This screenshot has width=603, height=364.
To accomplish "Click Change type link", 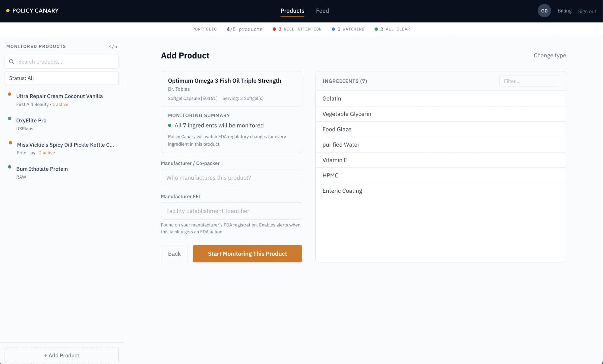I will 550,55.
